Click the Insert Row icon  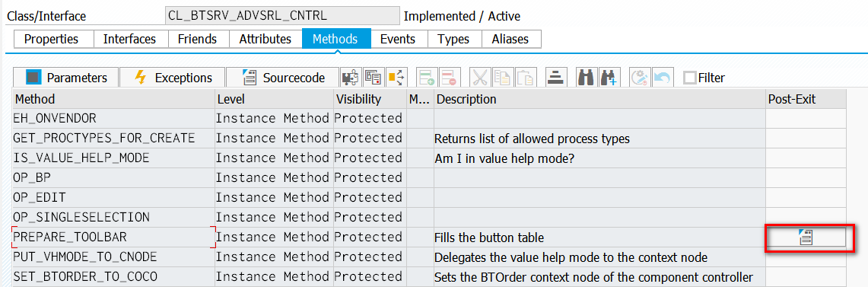(426, 78)
